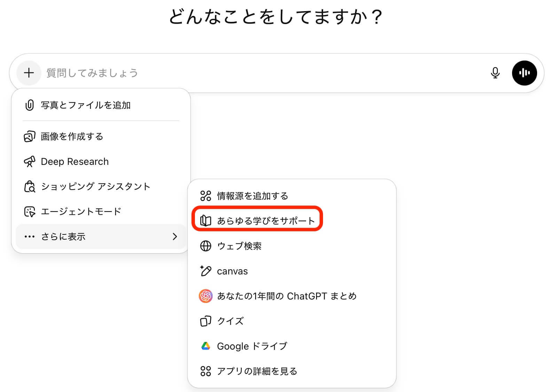
Task: Expand the さらに表示 submenu chevron
Action: (175, 237)
